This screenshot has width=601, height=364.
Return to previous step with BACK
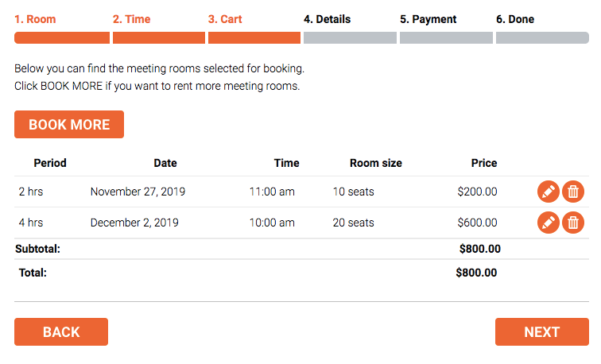61,332
